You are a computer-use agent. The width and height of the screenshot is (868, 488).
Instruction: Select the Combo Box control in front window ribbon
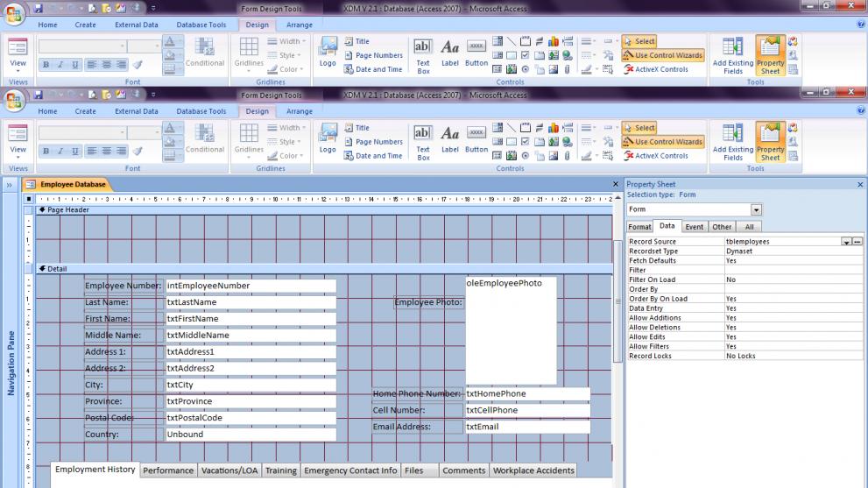click(x=498, y=127)
